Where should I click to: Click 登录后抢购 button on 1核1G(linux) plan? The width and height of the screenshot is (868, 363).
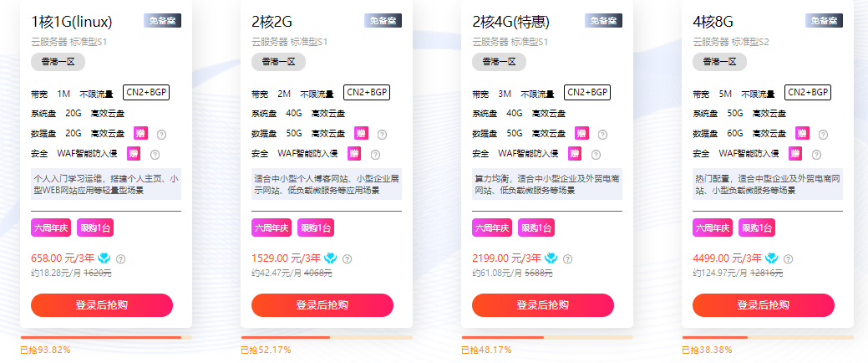coord(102,305)
